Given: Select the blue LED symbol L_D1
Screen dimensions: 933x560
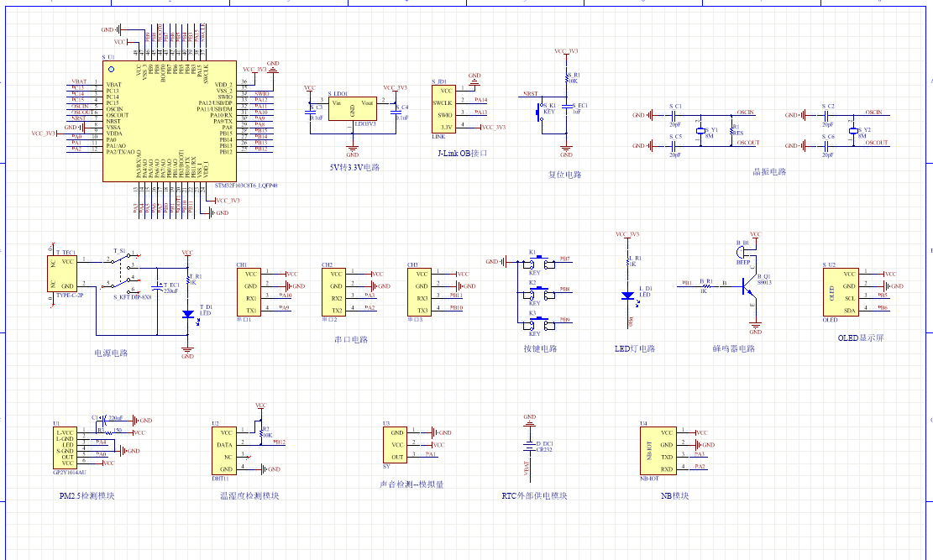Looking at the screenshot, I should tap(627, 295).
